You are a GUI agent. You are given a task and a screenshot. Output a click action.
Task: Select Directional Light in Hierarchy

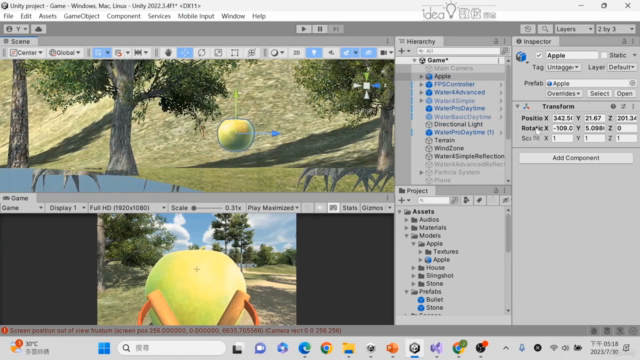(458, 124)
